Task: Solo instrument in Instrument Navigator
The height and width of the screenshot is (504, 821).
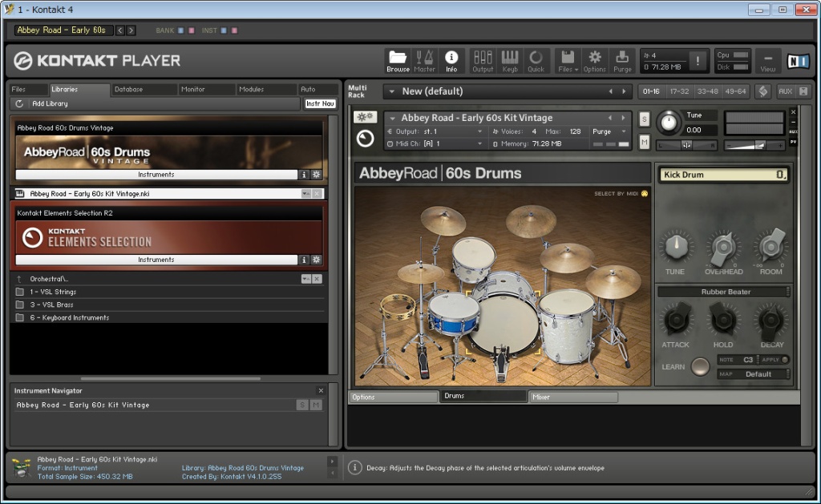Action: pyautogui.click(x=302, y=405)
